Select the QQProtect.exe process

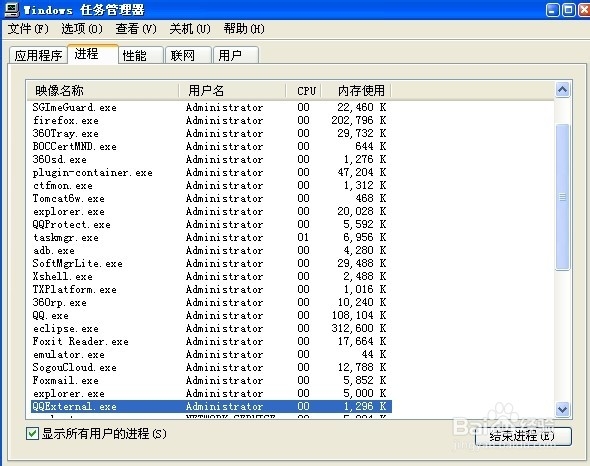point(210,224)
